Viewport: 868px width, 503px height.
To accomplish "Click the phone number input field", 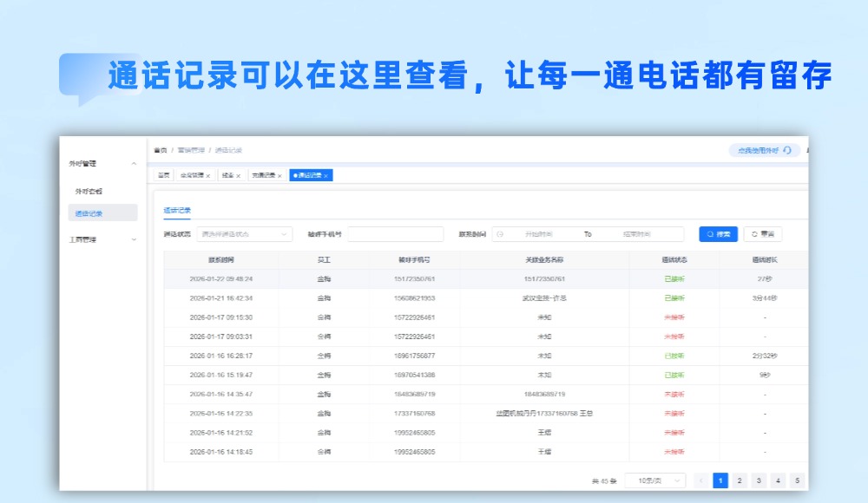I will tap(395, 234).
